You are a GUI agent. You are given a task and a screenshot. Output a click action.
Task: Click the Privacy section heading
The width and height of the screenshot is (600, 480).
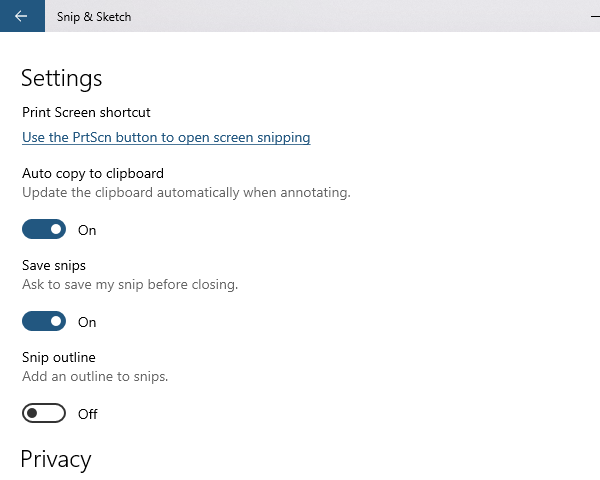point(56,459)
